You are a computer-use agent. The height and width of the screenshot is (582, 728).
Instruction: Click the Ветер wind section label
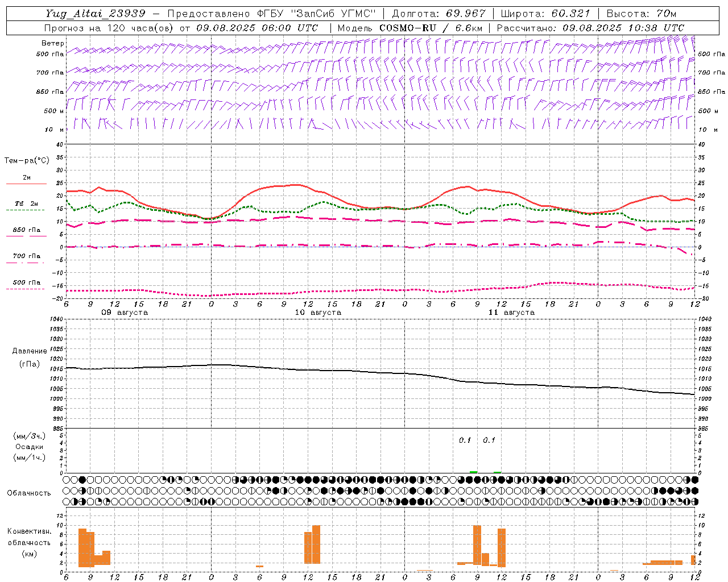pos(53,43)
